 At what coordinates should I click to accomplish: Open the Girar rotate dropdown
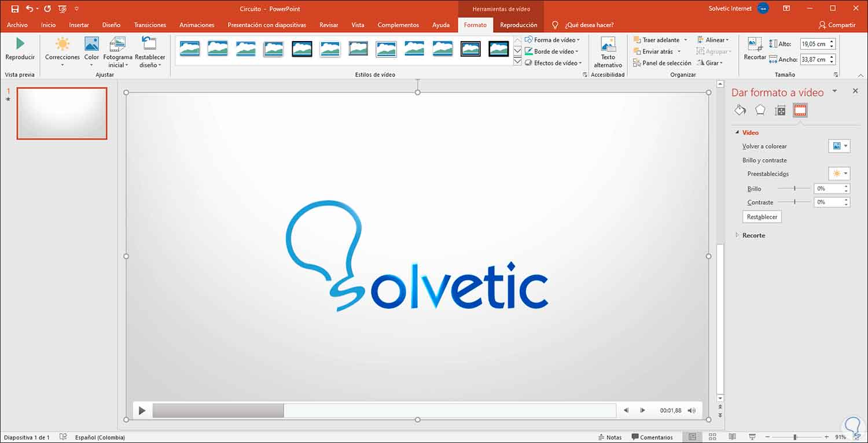pos(710,63)
